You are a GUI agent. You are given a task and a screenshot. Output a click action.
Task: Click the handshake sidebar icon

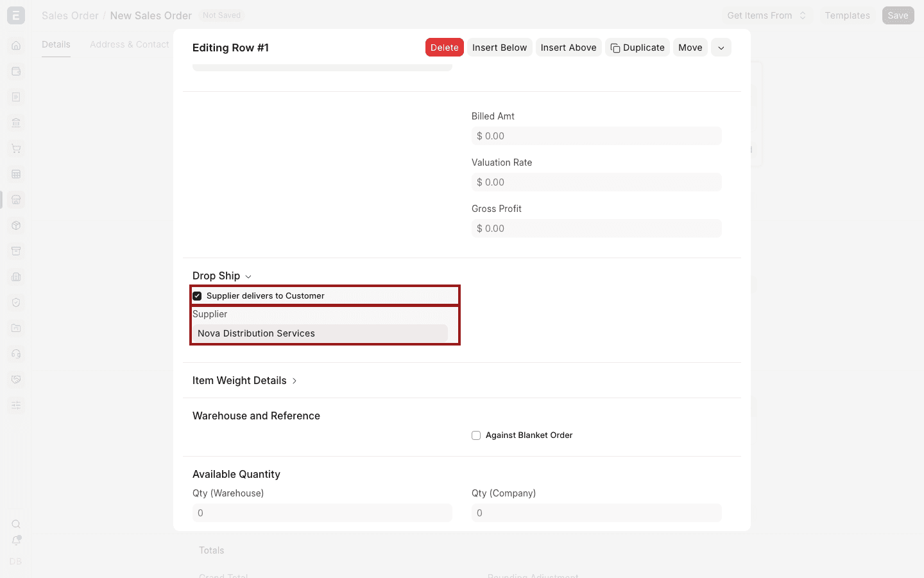(x=16, y=380)
